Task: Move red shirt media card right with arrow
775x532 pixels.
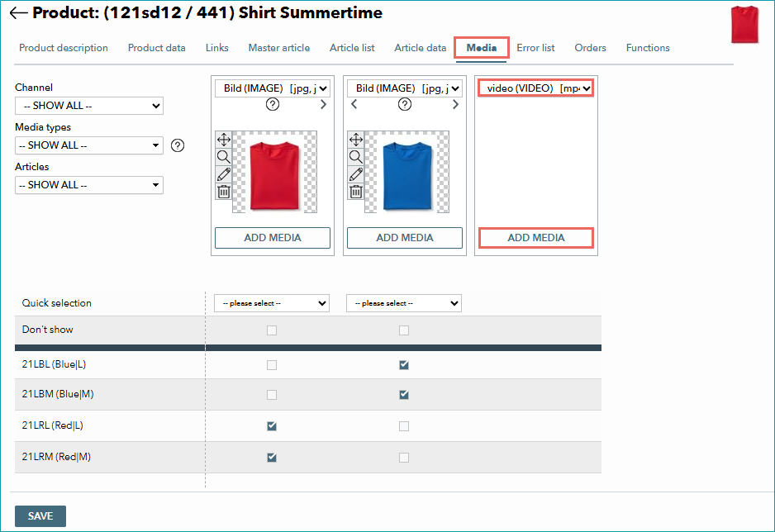Action: coord(323,104)
